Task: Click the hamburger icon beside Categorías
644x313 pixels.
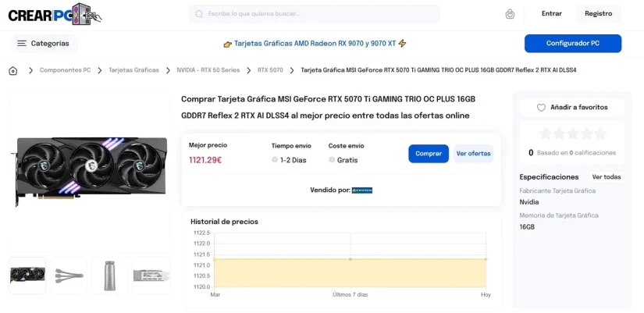Action: (22, 44)
